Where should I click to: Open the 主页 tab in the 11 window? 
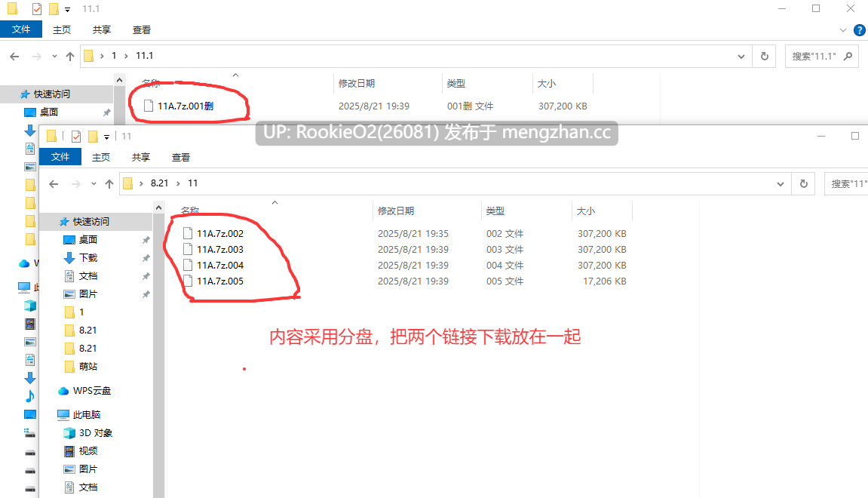click(101, 157)
